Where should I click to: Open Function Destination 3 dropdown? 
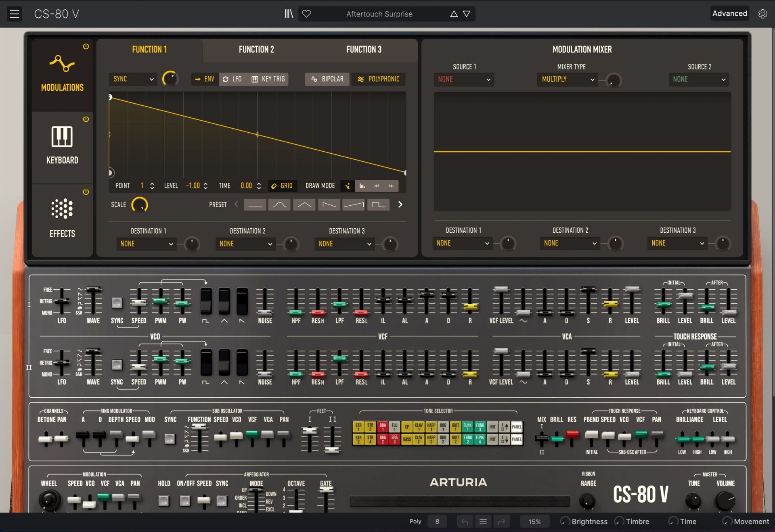(345, 244)
